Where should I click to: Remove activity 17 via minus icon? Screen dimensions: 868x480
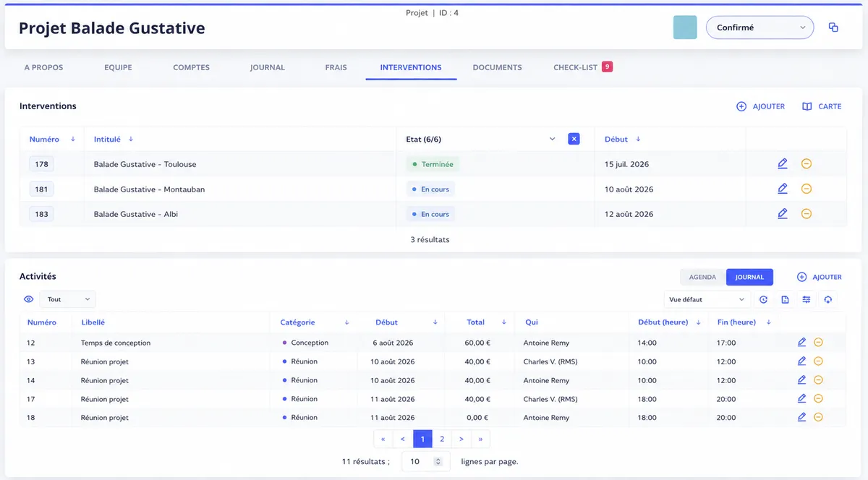[818, 398]
